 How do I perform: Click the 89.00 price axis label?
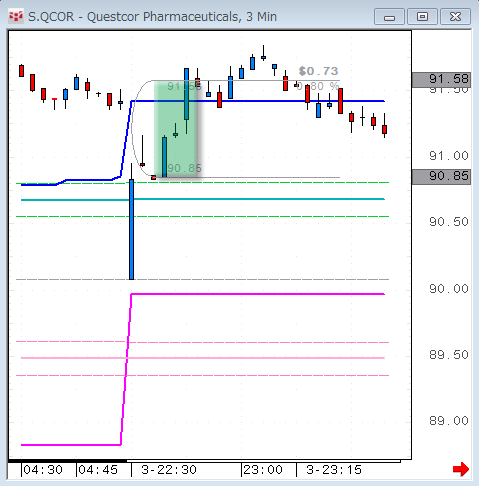(x=449, y=421)
